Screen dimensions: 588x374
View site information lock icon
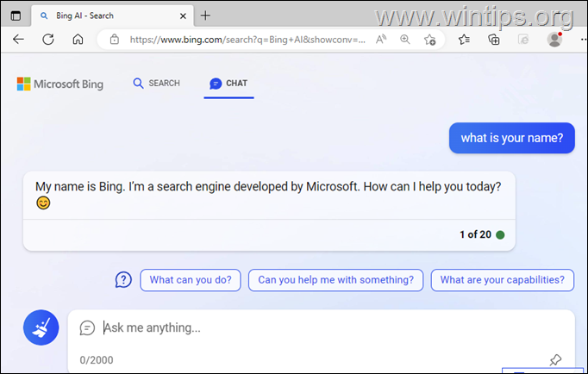click(x=115, y=40)
